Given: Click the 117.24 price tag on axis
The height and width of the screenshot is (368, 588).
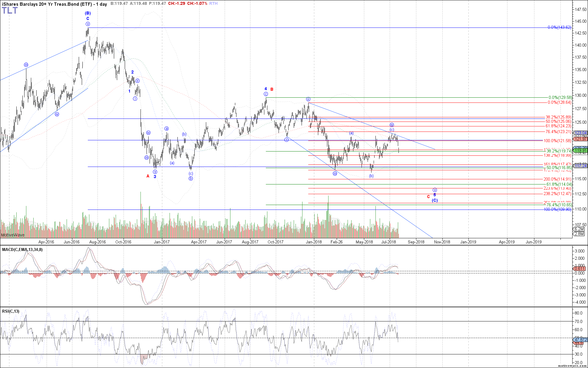Looking at the screenshot, I should click(580, 166).
